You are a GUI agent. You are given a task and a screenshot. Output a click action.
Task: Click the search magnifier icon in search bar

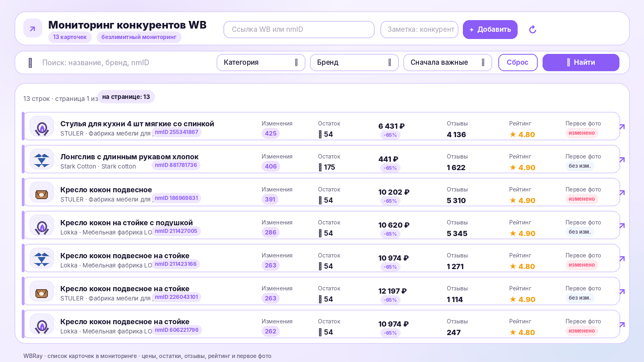pos(30,63)
